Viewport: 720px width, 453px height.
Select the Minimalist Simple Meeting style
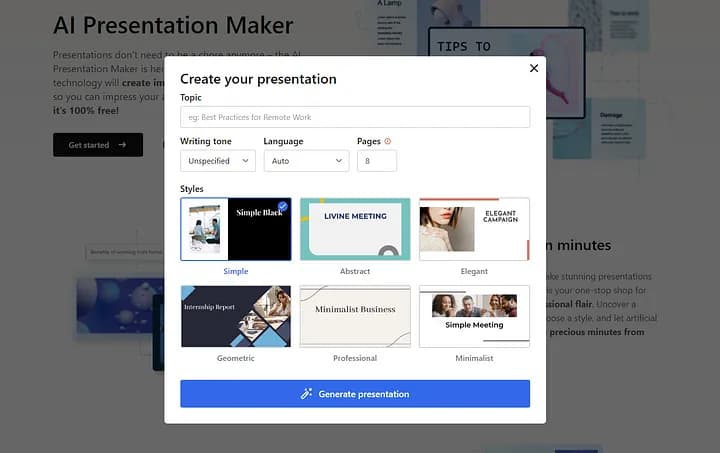click(x=474, y=316)
